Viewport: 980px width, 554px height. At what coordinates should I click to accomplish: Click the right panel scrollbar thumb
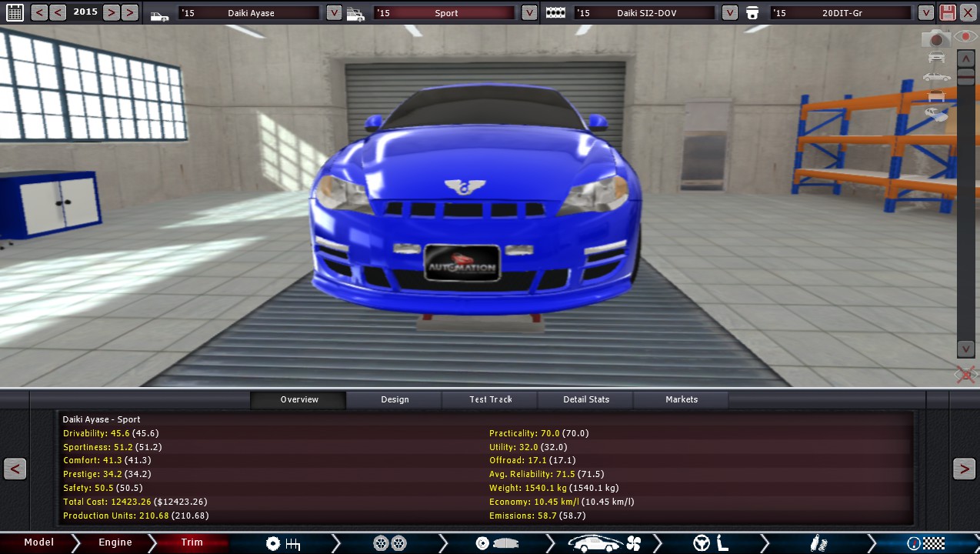(x=966, y=76)
